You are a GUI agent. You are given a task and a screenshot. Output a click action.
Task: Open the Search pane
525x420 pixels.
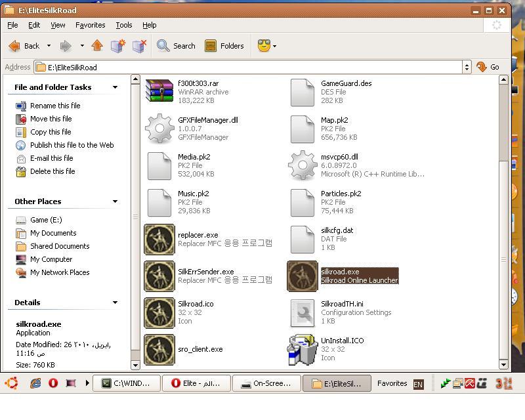176,46
